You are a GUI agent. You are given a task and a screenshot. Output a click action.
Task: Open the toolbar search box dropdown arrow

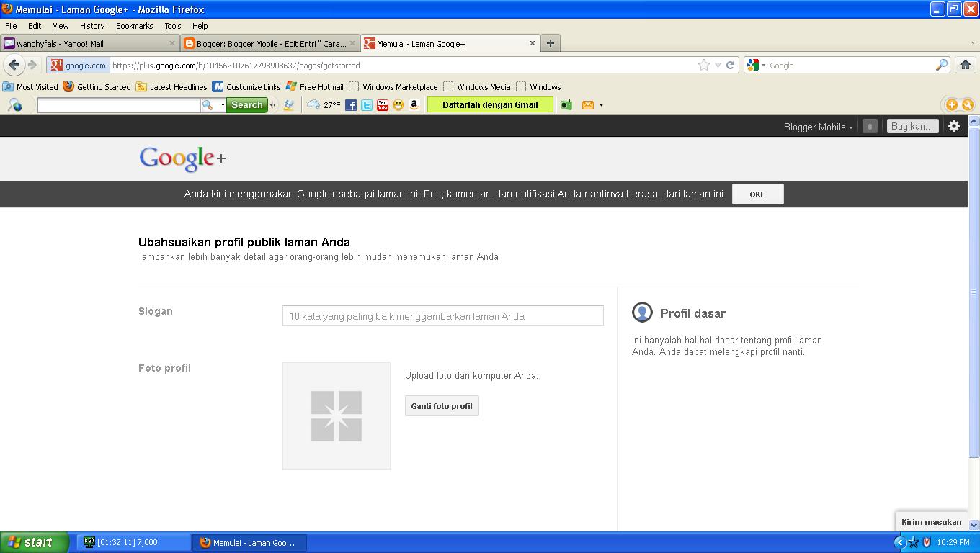[x=223, y=105]
